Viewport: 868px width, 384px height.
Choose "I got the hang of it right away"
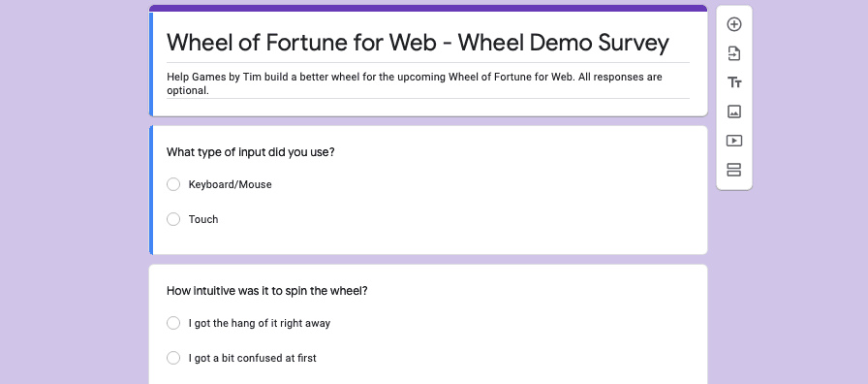pyautogui.click(x=173, y=323)
